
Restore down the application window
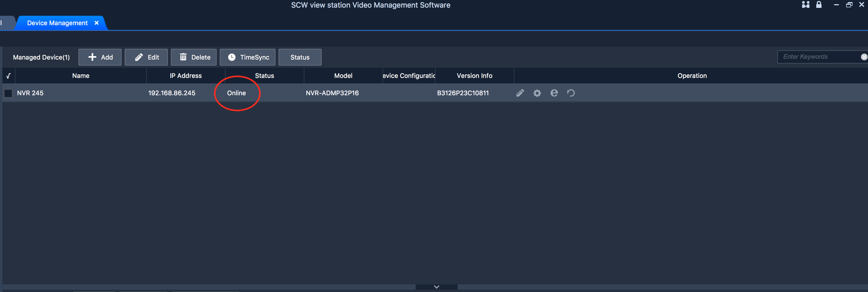[849, 5]
